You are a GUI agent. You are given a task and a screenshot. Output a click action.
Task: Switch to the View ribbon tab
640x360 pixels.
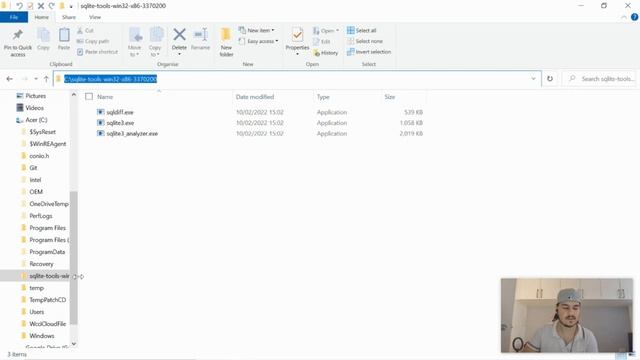pyautogui.click(x=95, y=17)
